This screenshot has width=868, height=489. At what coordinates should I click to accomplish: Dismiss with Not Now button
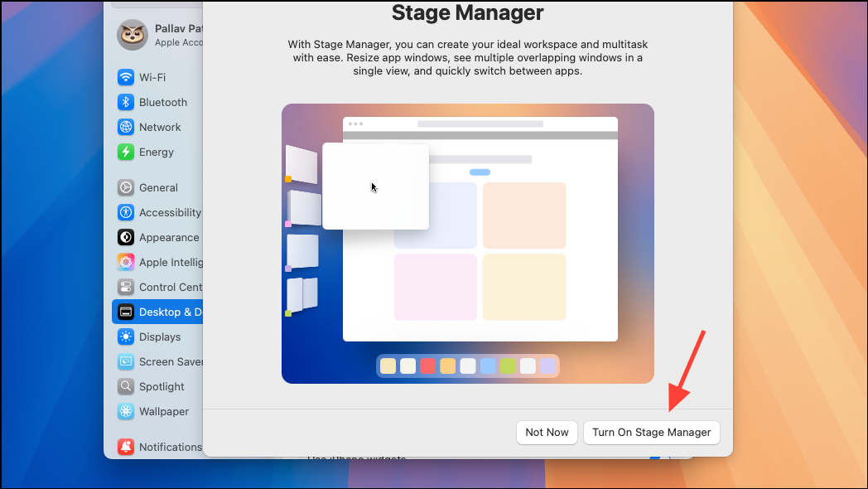point(547,433)
